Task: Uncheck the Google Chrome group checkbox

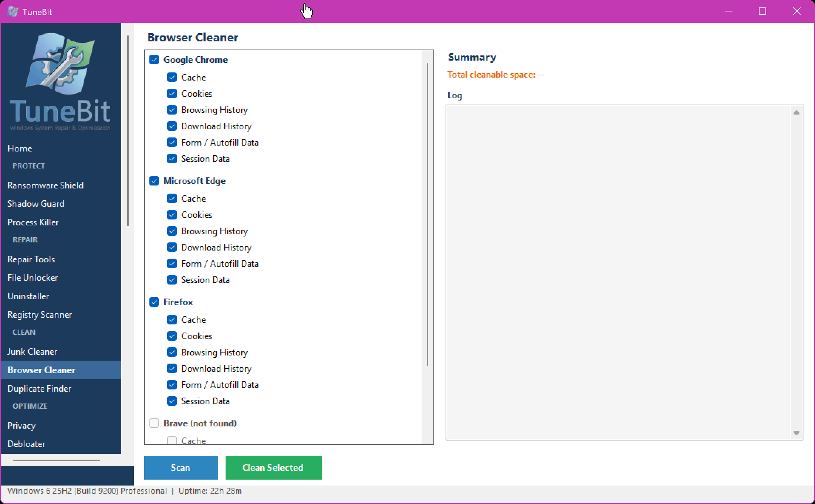Action: [x=154, y=59]
